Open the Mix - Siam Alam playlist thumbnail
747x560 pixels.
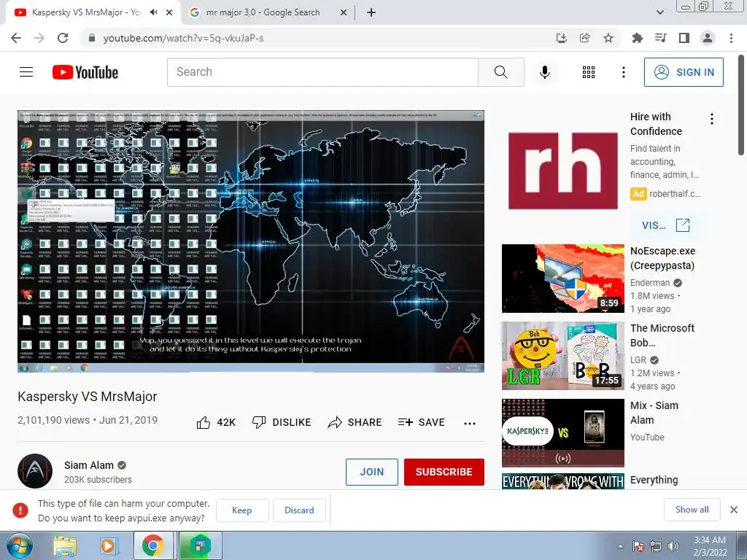click(x=563, y=433)
